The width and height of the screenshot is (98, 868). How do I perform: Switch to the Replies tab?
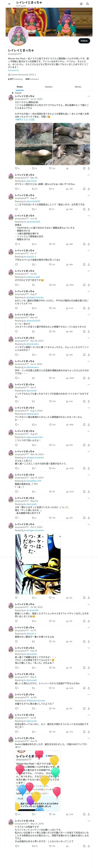pos(49,87)
